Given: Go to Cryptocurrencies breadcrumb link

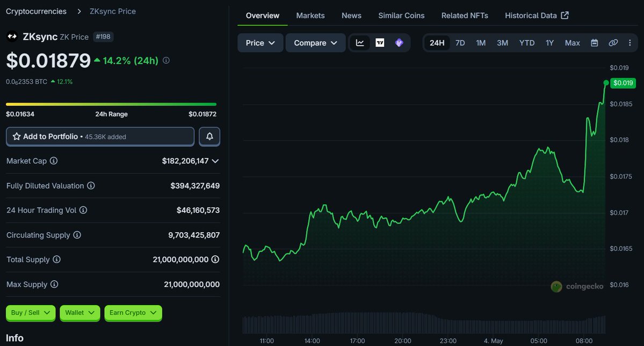Looking at the screenshot, I should [x=36, y=11].
